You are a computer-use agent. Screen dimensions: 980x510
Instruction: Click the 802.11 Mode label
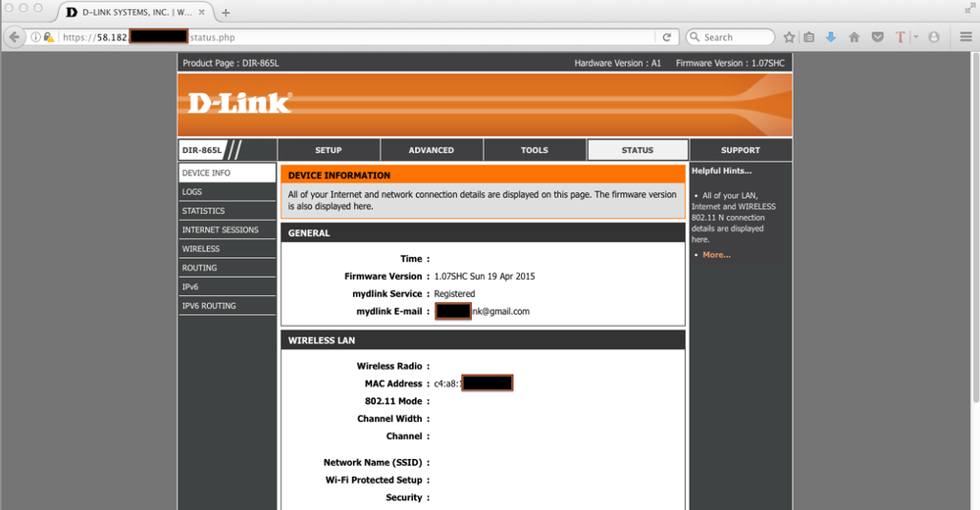pos(393,401)
